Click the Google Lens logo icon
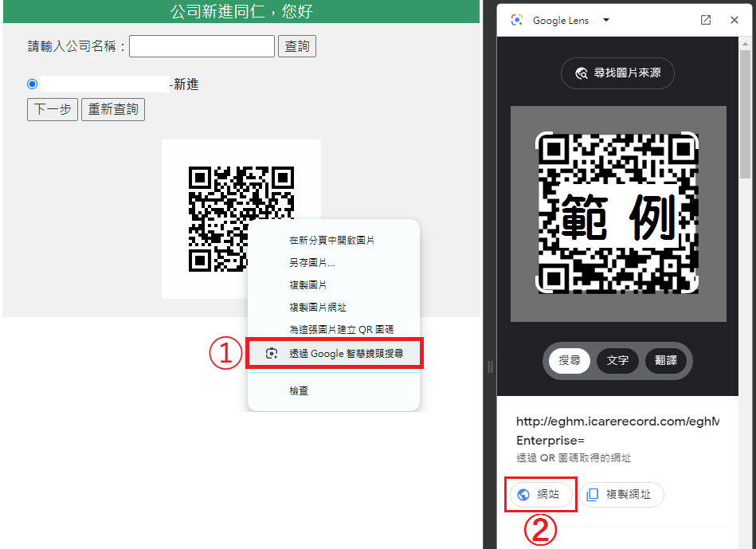Viewport: 756px width, 549px height. click(x=517, y=20)
